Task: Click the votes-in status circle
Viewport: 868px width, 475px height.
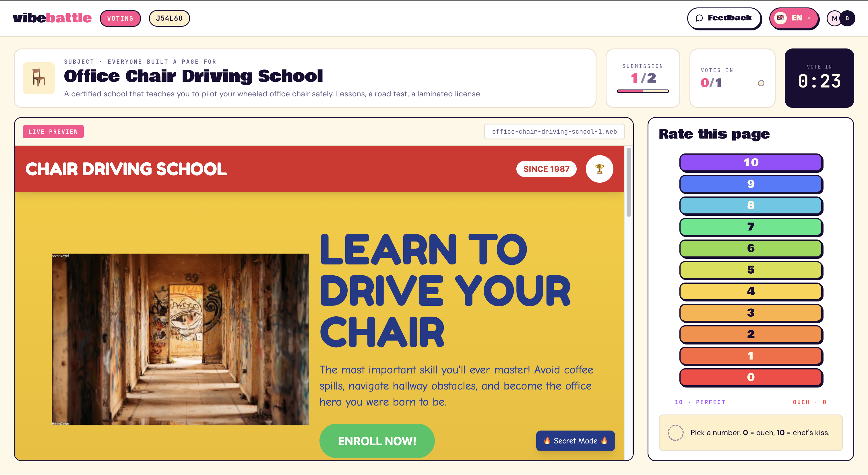Action: [x=761, y=83]
